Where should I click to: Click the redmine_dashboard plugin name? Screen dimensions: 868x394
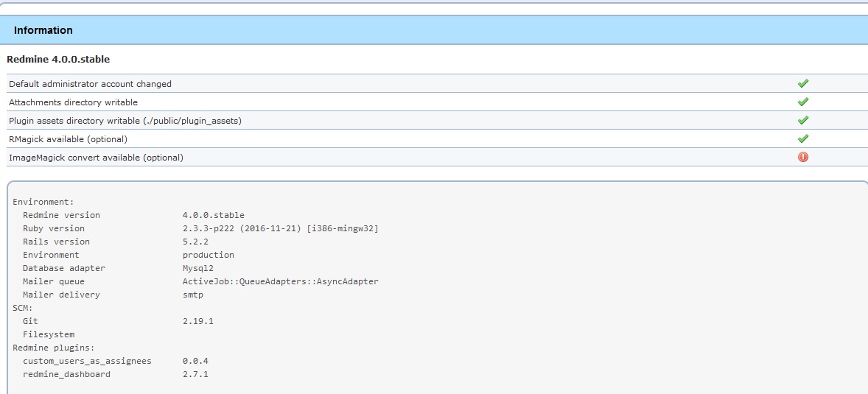(x=66, y=375)
